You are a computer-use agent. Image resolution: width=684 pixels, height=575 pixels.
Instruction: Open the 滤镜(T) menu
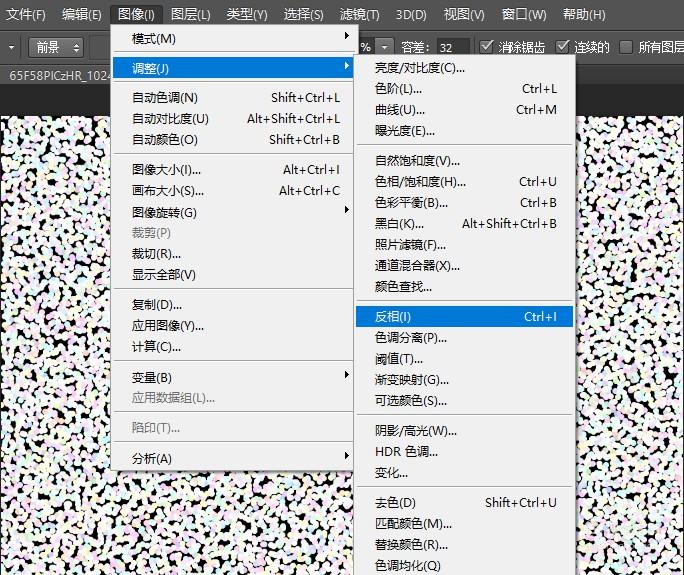359,14
